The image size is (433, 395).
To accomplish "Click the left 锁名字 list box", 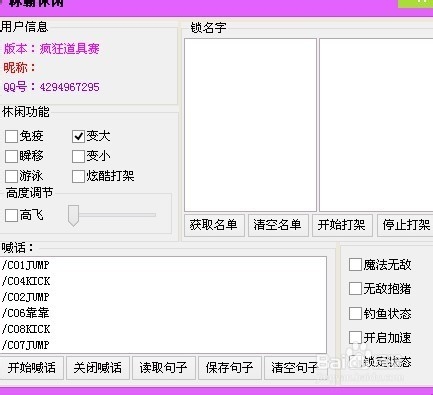I will (250, 125).
